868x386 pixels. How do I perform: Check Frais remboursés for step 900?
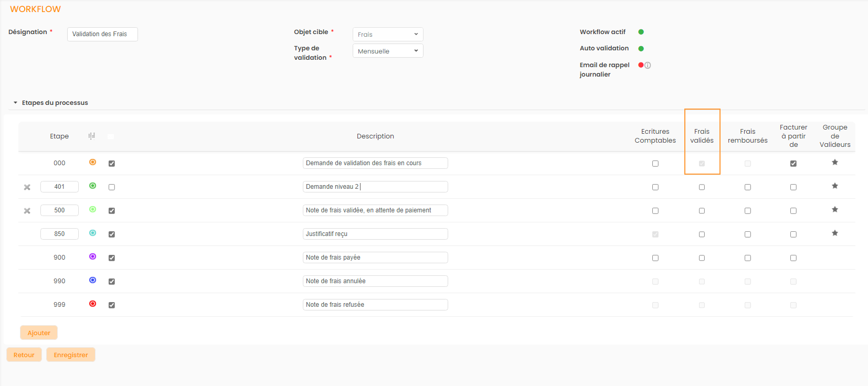coord(747,258)
